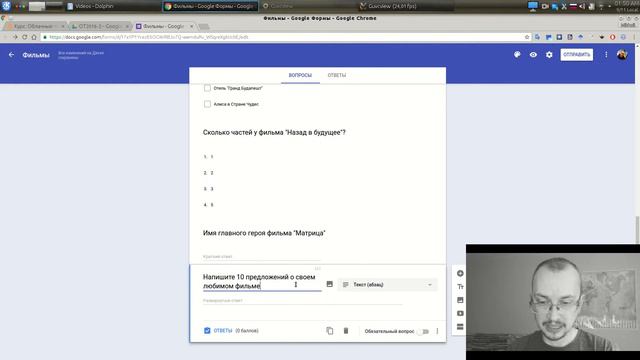The image size is (640, 360).
Task: Add a new question with plus icon
Action: [x=460, y=273]
